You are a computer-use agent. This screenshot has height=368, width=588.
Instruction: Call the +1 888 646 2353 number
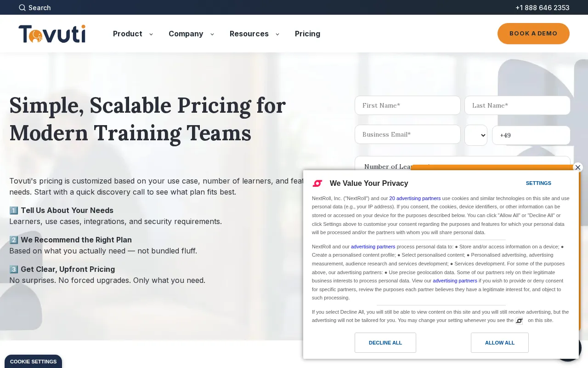tap(542, 7)
